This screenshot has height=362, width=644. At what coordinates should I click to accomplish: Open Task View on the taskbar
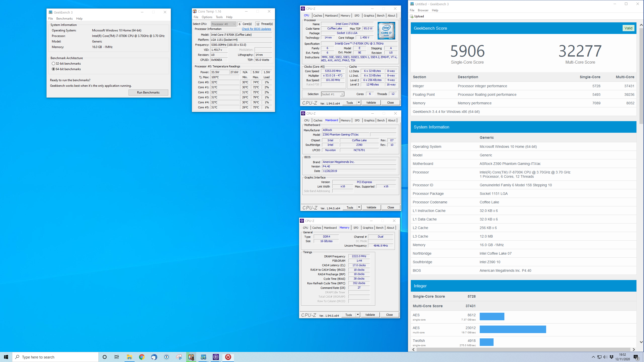coord(117,357)
